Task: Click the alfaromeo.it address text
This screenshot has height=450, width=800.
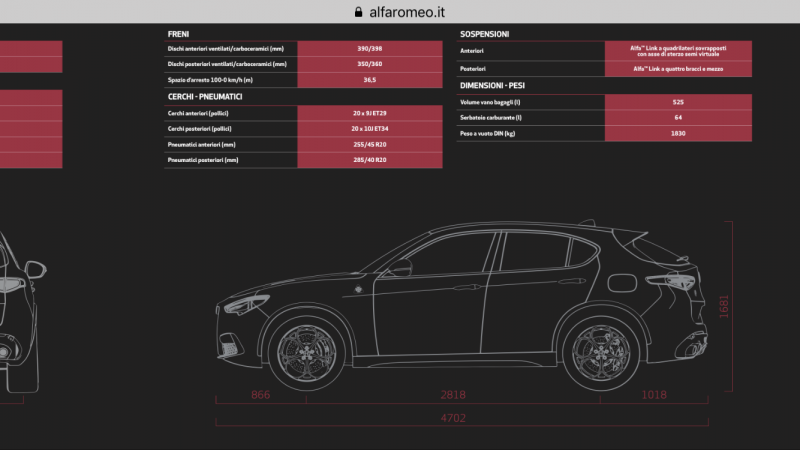Action: (x=407, y=12)
